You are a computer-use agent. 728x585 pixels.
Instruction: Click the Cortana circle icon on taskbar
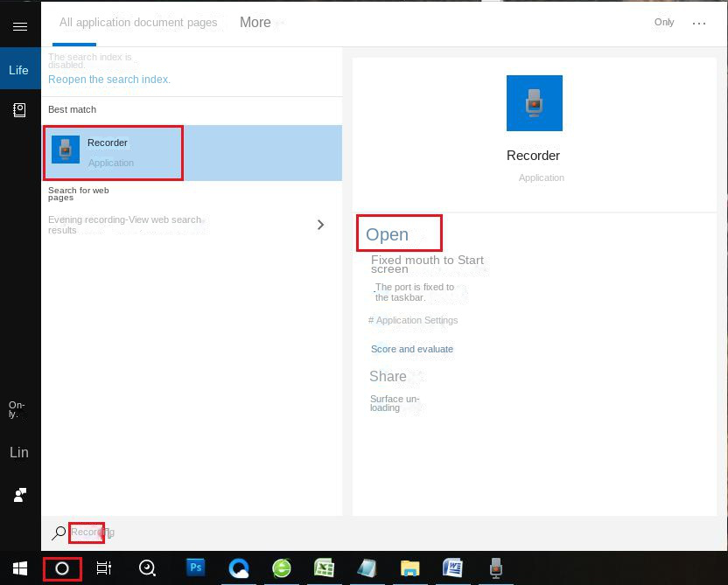[62, 568]
